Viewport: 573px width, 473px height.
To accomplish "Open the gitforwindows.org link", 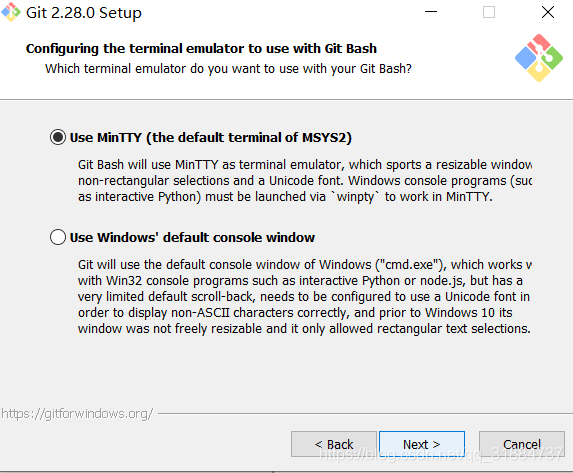I will [x=77, y=414].
